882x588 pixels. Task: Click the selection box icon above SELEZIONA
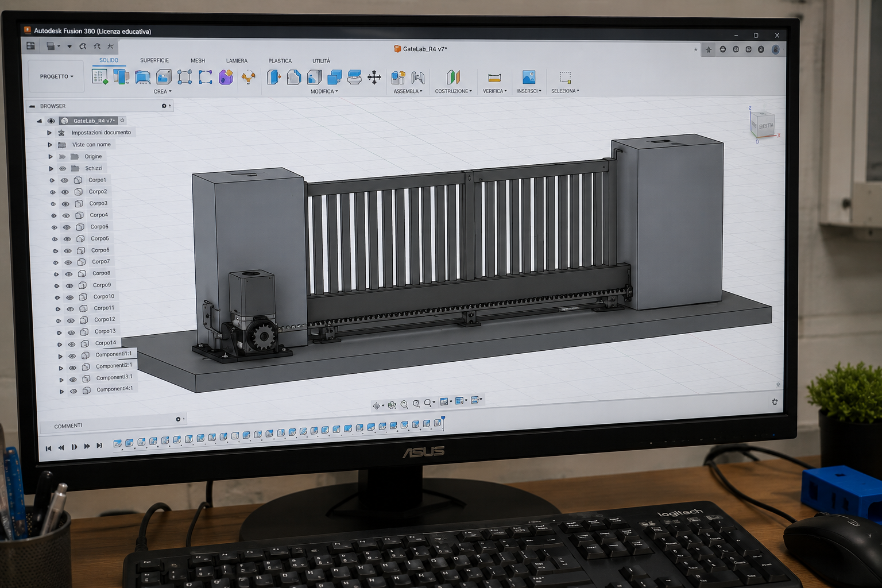point(565,77)
